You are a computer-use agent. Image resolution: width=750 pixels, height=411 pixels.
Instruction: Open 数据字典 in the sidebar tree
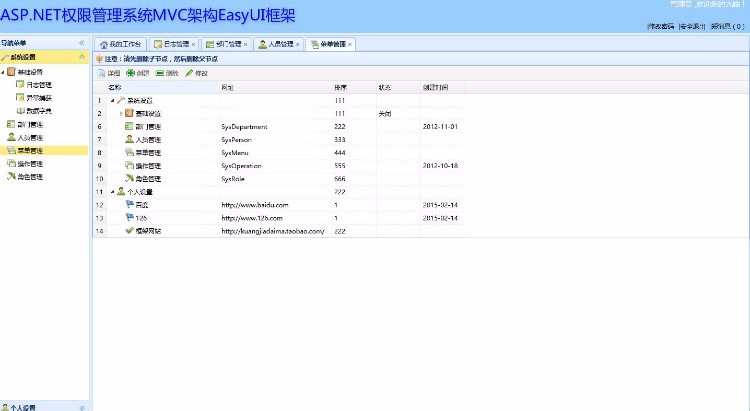click(x=39, y=111)
